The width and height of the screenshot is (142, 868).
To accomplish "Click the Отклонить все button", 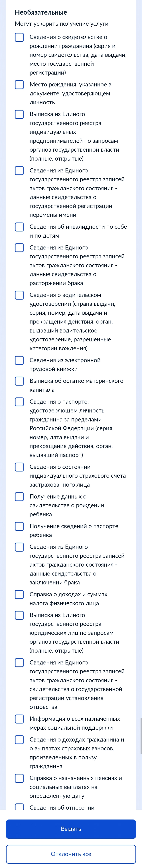I will pos(71,854).
